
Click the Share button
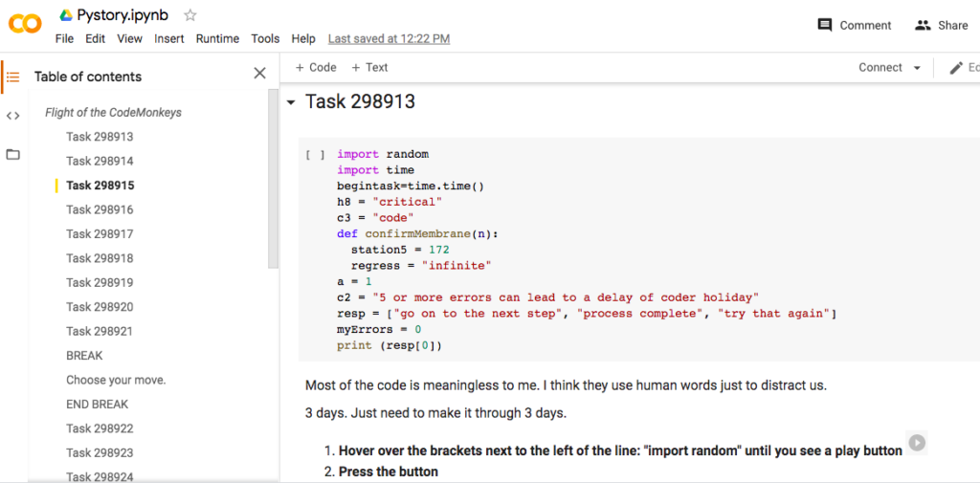click(942, 26)
